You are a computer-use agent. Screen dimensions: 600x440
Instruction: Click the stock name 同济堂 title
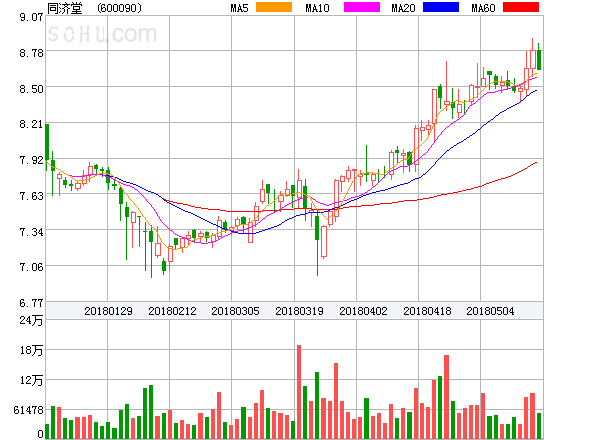[65, 8]
